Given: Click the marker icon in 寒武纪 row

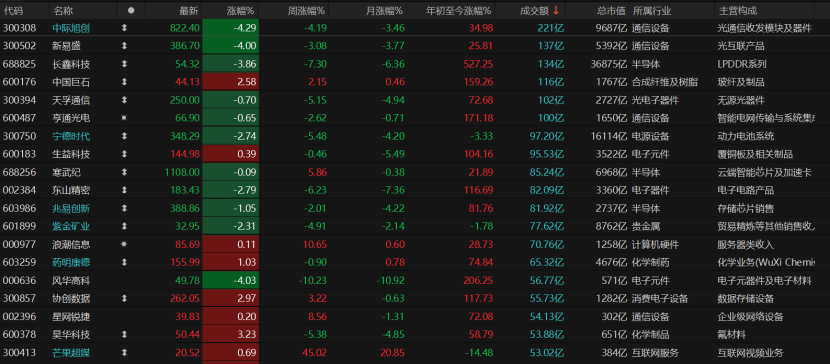Looking at the screenshot, I should [x=124, y=172].
